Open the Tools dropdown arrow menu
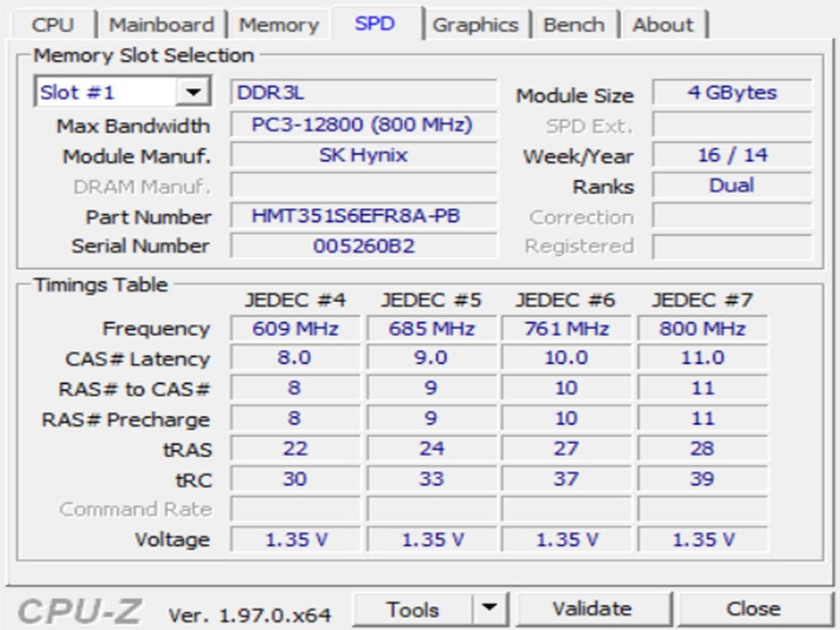Screen dimensions: 840x630 pos(490,610)
